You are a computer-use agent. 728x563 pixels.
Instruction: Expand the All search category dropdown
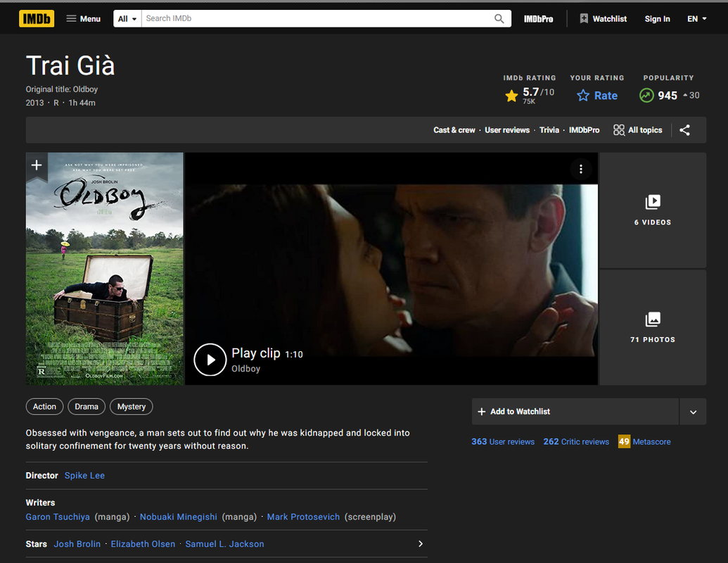[127, 18]
